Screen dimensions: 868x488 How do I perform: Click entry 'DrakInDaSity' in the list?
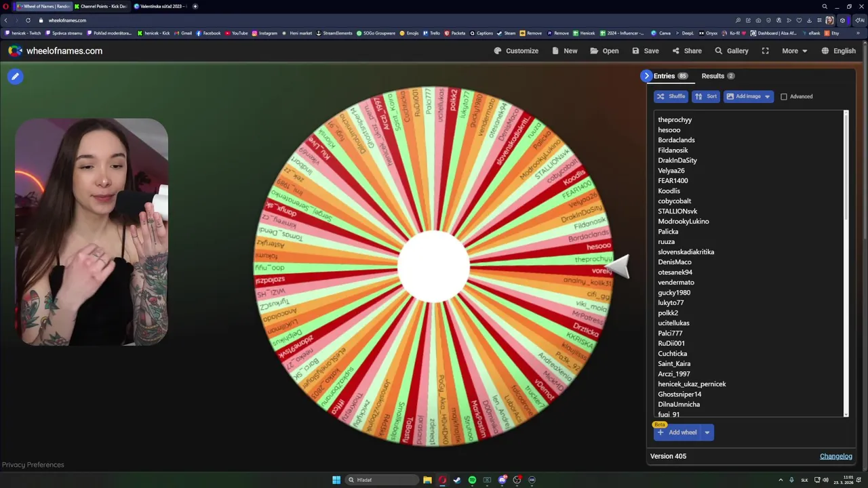point(677,161)
